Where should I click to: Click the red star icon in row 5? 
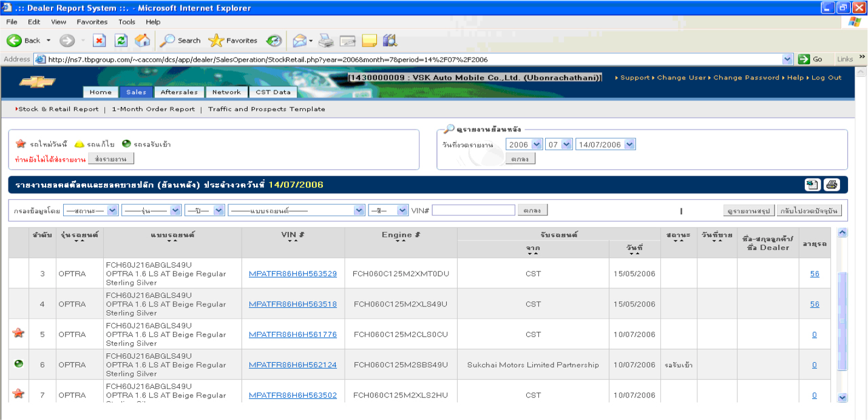click(19, 333)
